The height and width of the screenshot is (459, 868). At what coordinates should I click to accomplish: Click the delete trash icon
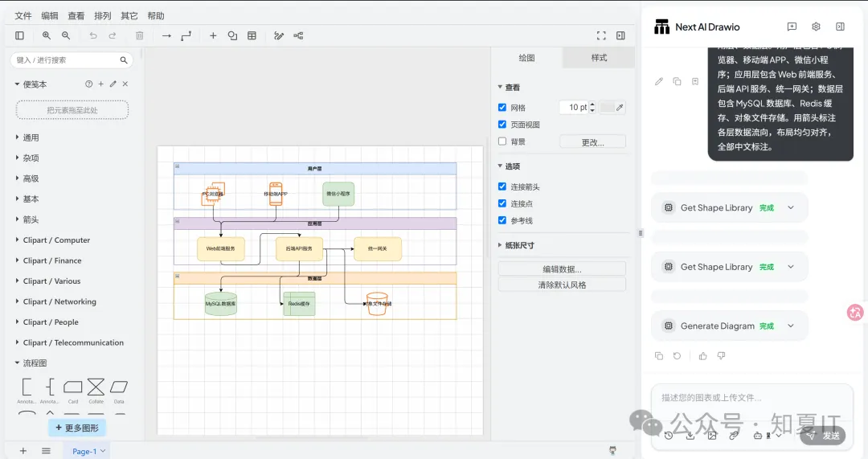(140, 35)
